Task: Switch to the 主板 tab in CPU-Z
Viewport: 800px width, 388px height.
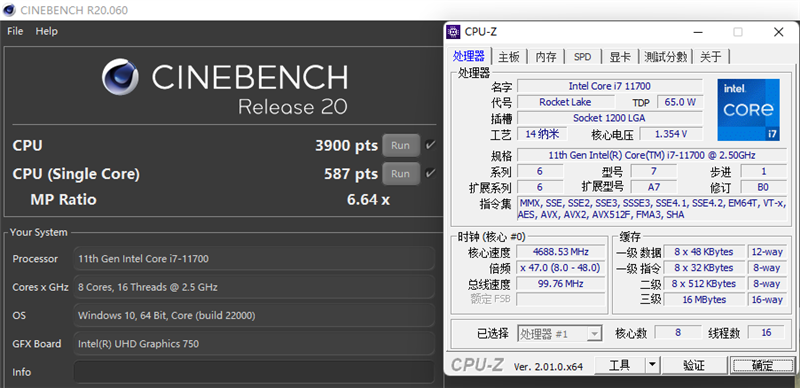Action: (x=509, y=57)
